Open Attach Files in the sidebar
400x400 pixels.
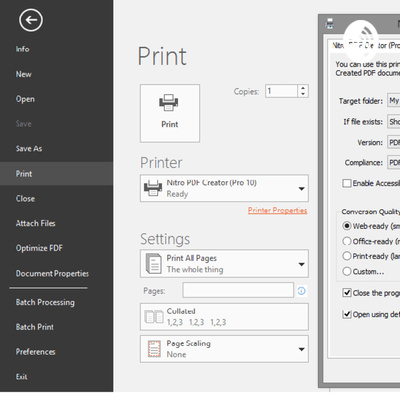coord(35,223)
